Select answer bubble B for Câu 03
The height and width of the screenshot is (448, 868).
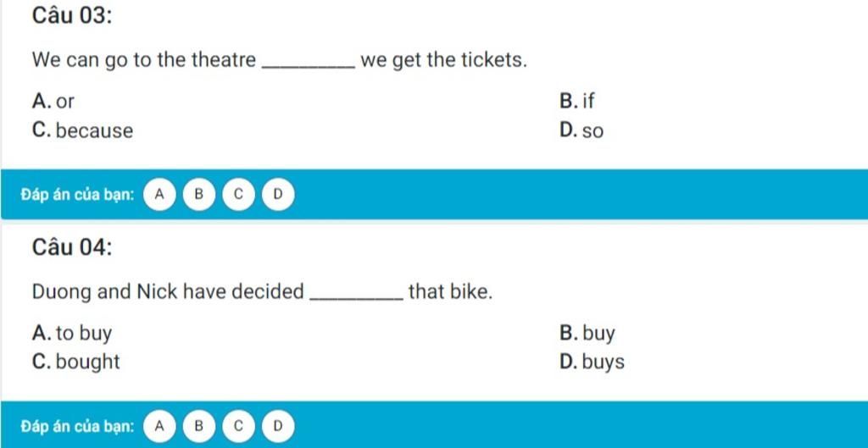point(198,194)
